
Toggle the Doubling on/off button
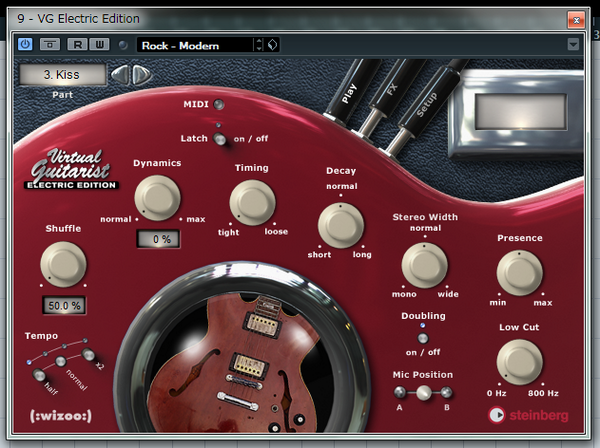coord(422,338)
